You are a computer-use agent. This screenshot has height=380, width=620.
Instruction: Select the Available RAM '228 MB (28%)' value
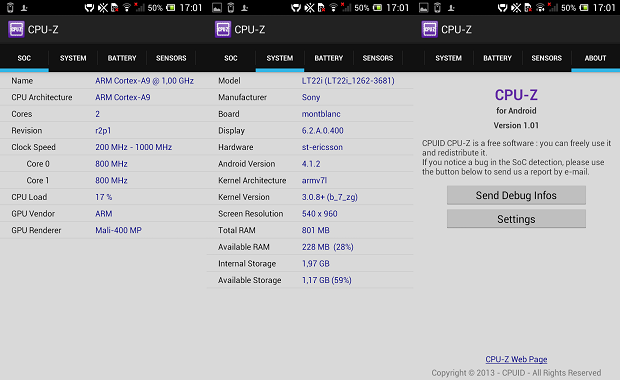coord(327,247)
